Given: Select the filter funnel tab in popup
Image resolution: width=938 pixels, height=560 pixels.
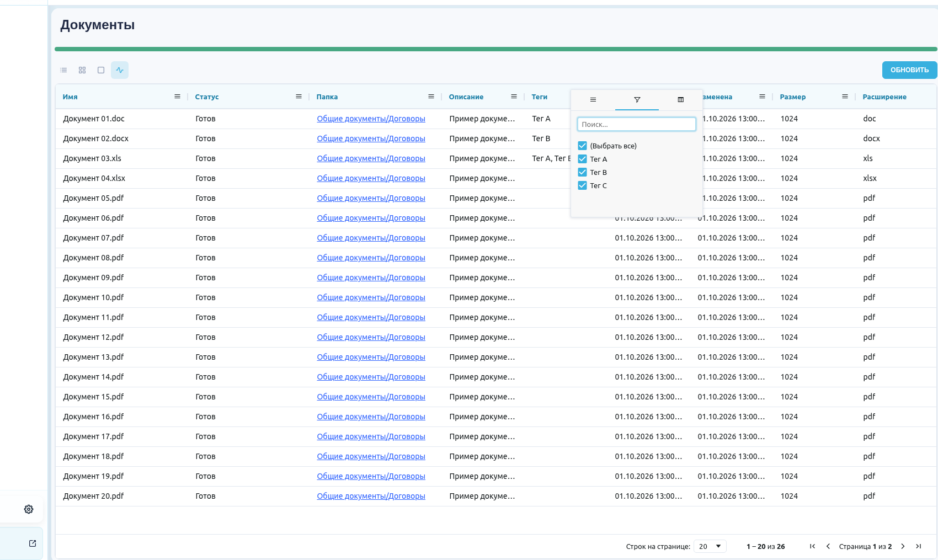Looking at the screenshot, I should pos(637,100).
